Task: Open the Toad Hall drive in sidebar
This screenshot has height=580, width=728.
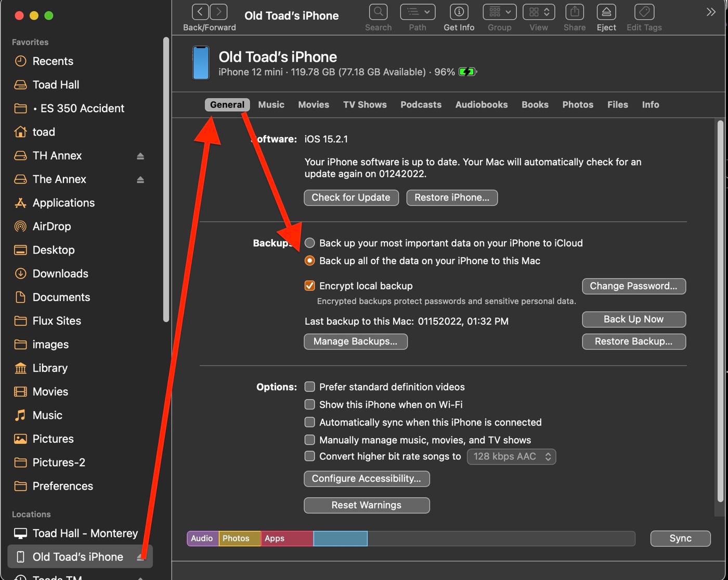Action: pos(56,85)
